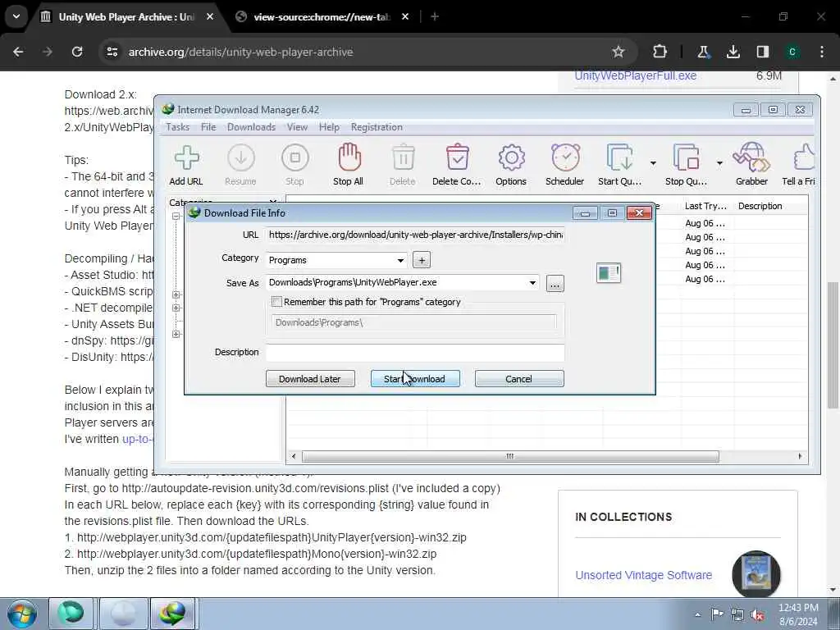Open the UnityWebPlayerFull.exe link

click(x=636, y=76)
